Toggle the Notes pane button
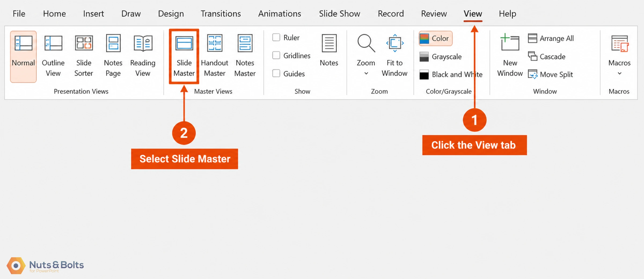 pos(329,50)
